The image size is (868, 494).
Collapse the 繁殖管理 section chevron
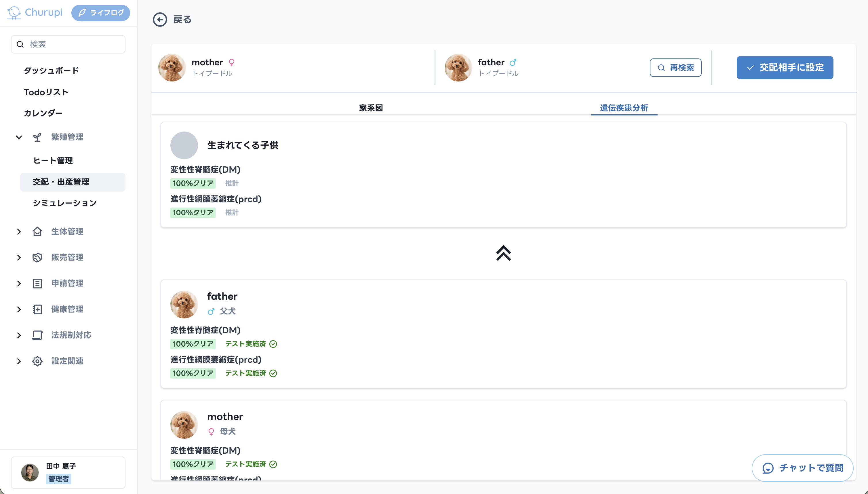[x=19, y=137]
